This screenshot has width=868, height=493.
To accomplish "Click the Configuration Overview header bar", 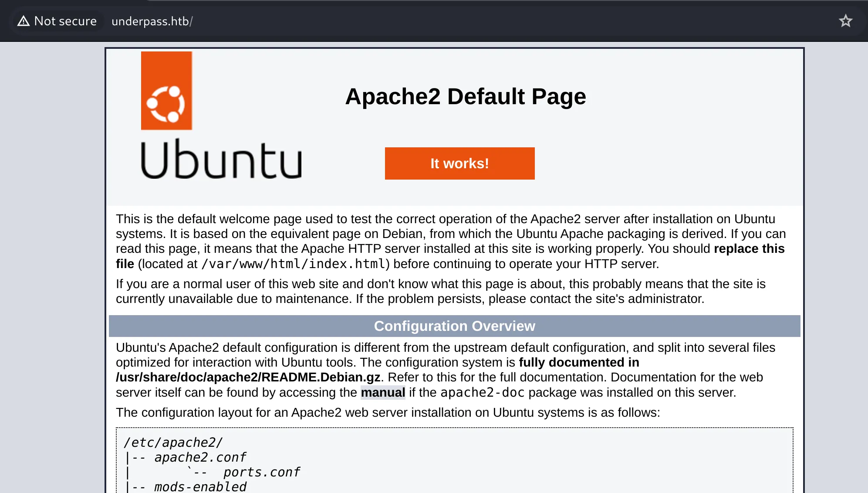I will point(454,326).
